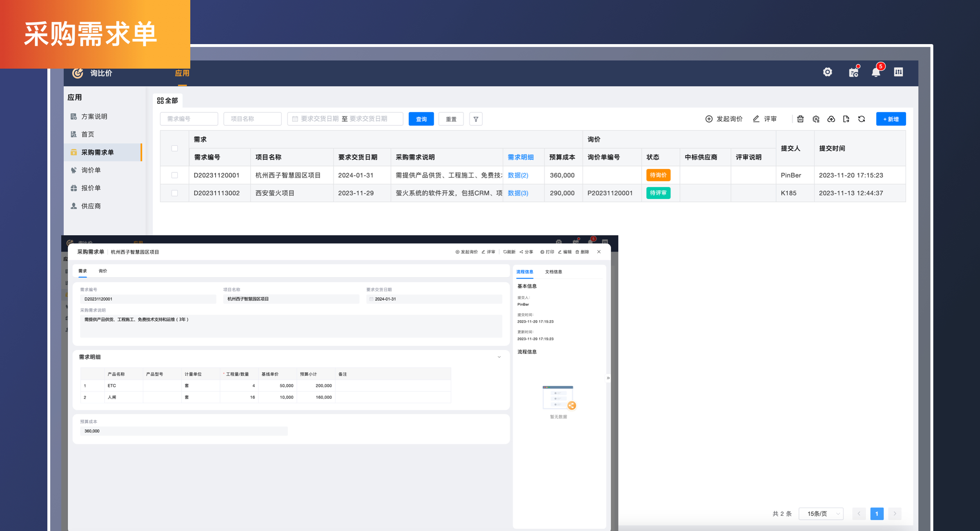Switch to the 文档信息 tab
The image size is (980, 531).
(x=553, y=272)
